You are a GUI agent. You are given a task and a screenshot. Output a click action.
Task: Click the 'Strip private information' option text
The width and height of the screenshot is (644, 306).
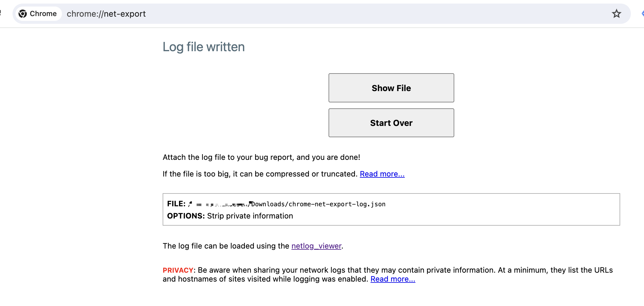250,216
